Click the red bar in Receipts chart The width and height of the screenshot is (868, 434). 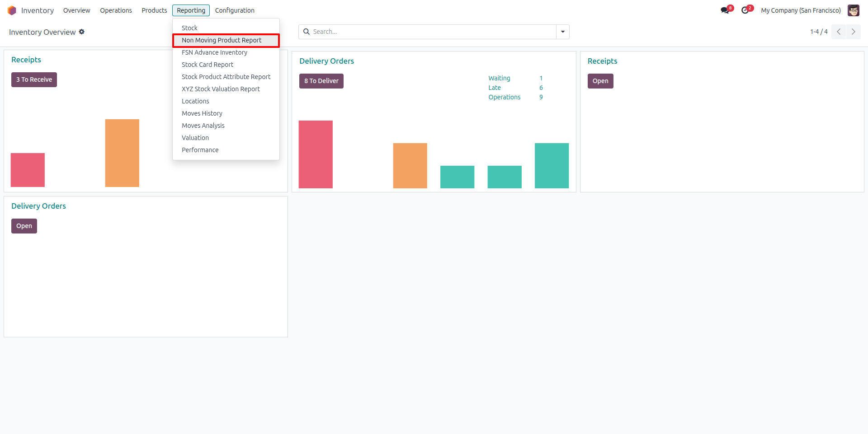pos(28,170)
